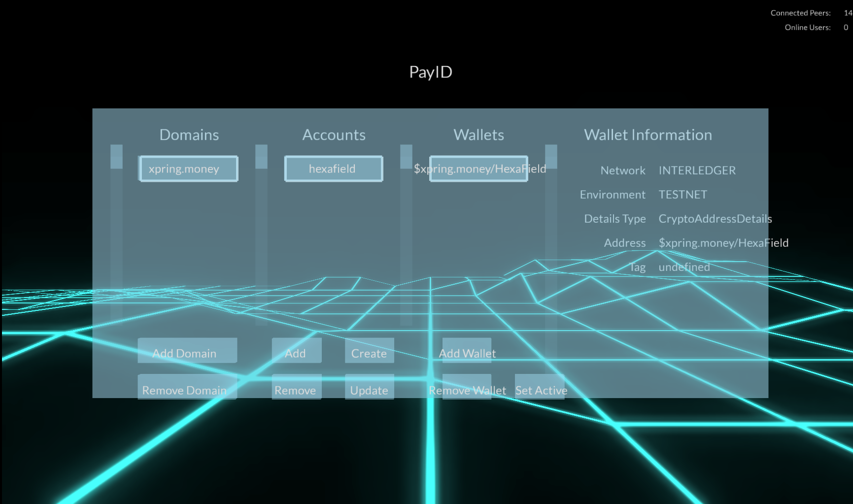Image resolution: width=853 pixels, height=504 pixels.
Task: Click the Network field label
Action: (623, 170)
